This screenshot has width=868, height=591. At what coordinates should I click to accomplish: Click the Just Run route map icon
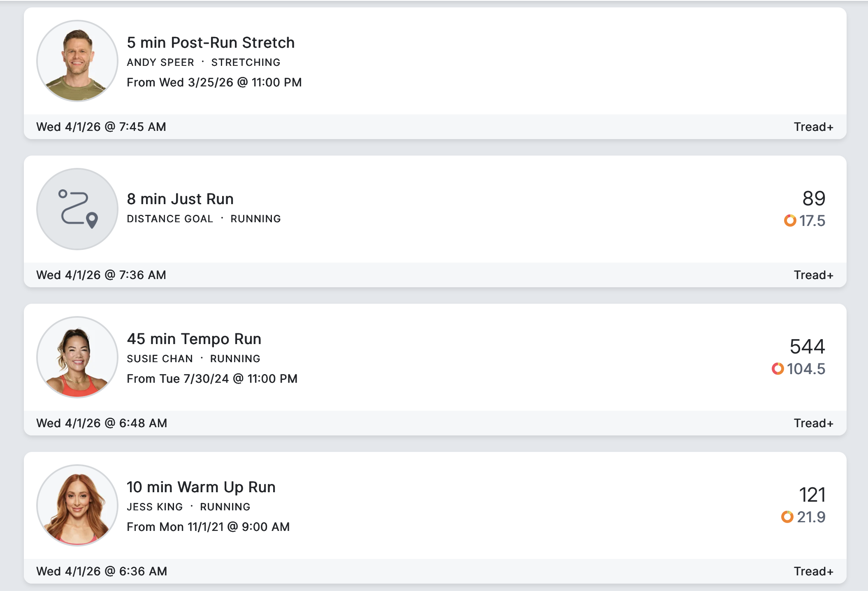point(77,209)
